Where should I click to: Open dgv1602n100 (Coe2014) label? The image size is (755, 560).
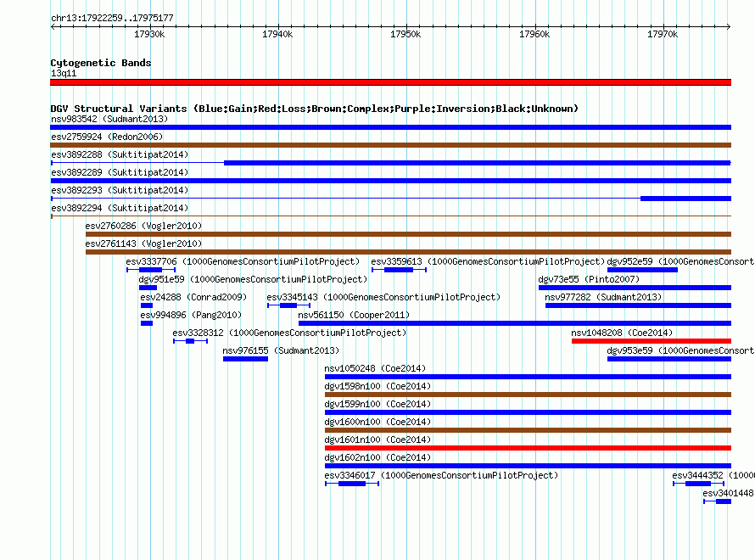[377, 457]
